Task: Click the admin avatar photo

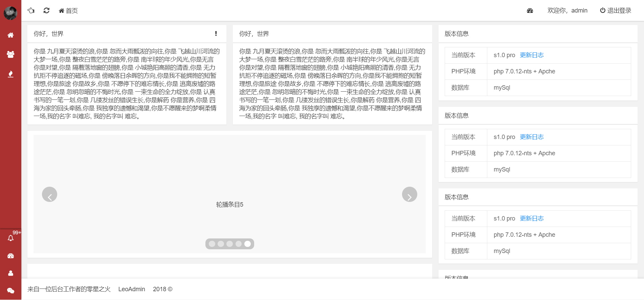Action: (x=10, y=13)
